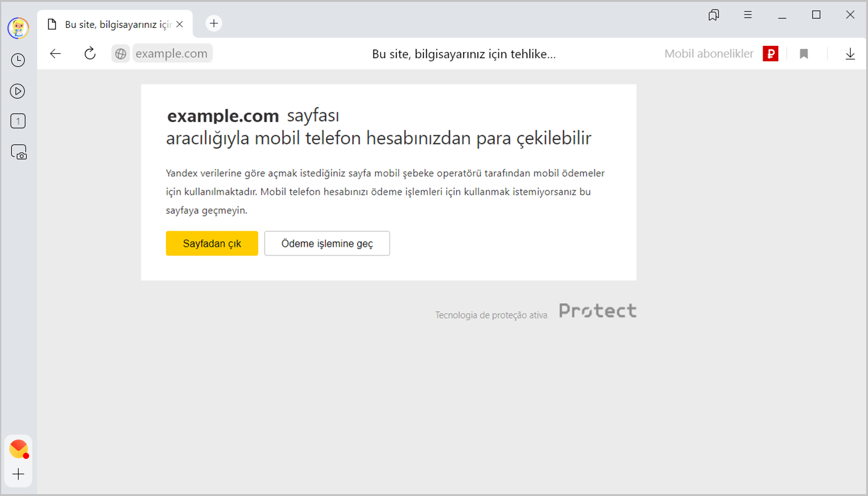
Task: Open the profile avatar in the sidebar
Action: coord(18,28)
